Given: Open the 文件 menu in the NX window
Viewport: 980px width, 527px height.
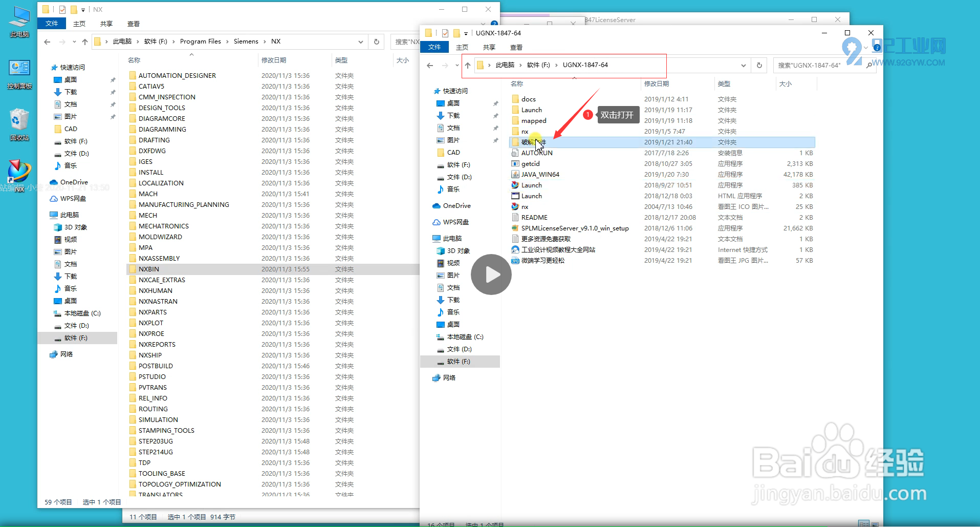Looking at the screenshot, I should (52, 24).
